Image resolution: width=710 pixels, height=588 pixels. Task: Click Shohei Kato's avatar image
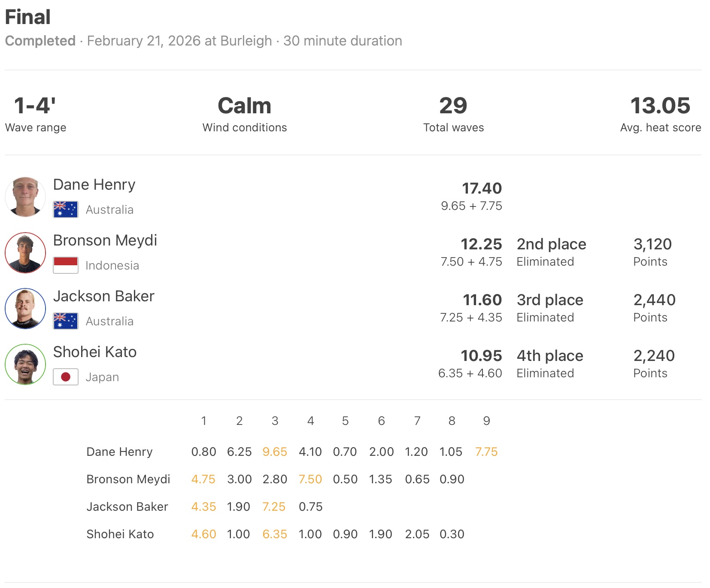click(25, 364)
